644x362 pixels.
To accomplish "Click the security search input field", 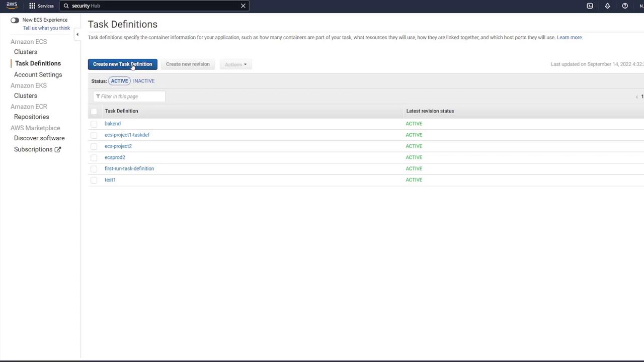I will coord(153,6).
